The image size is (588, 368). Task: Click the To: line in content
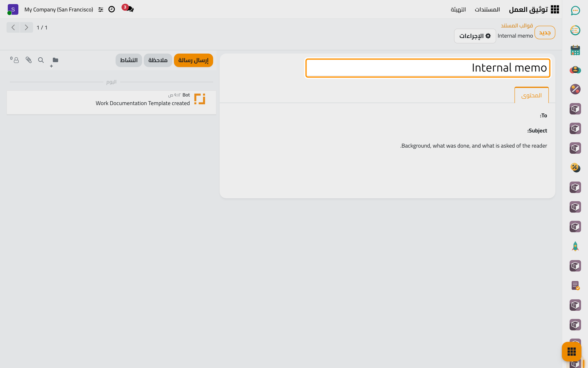tap(543, 116)
